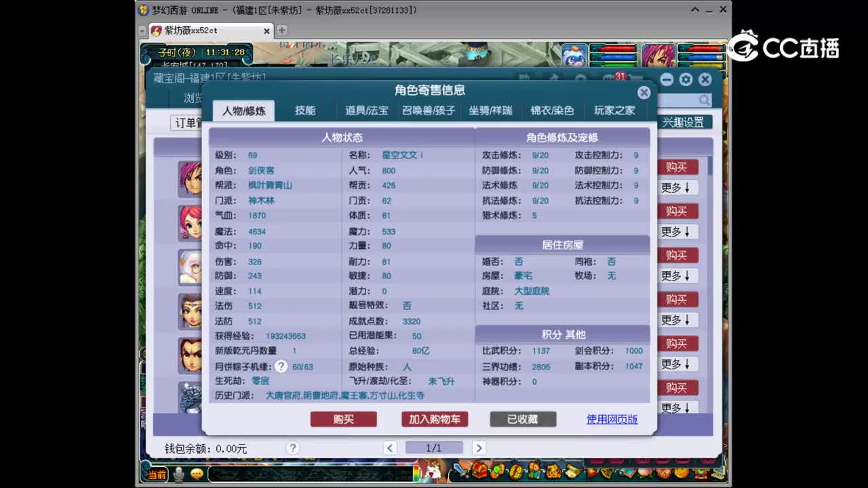Click help icon beside 月饼粽子机缘
The height and width of the screenshot is (488, 868).
[281, 367]
